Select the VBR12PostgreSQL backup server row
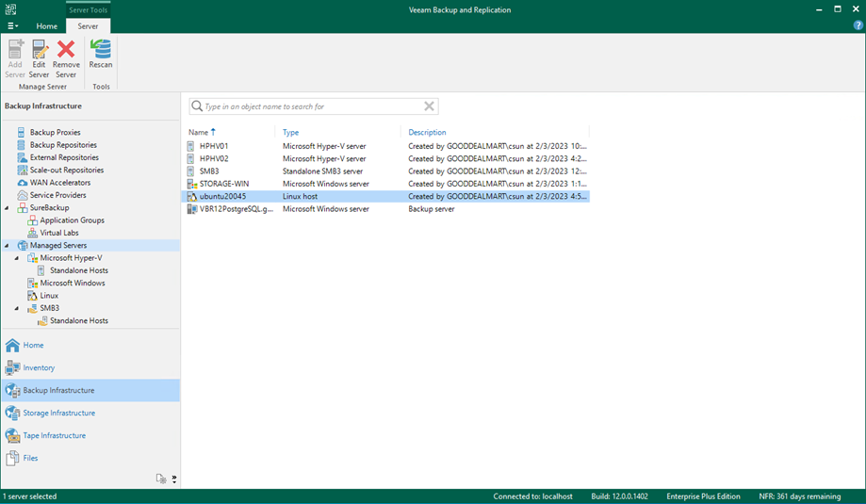This screenshot has width=866, height=504. (x=387, y=209)
